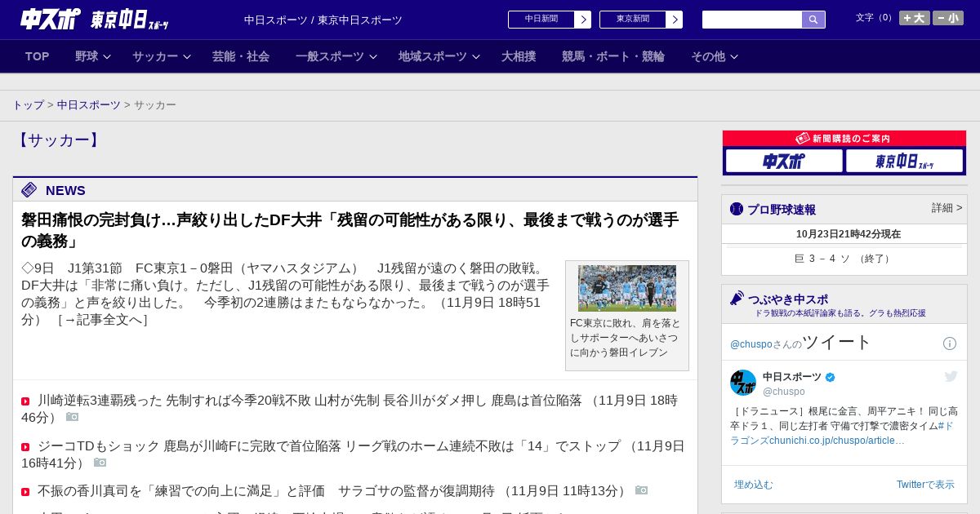Click the つぶやき中スポ megaphone icon

pyautogui.click(x=737, y=299)
